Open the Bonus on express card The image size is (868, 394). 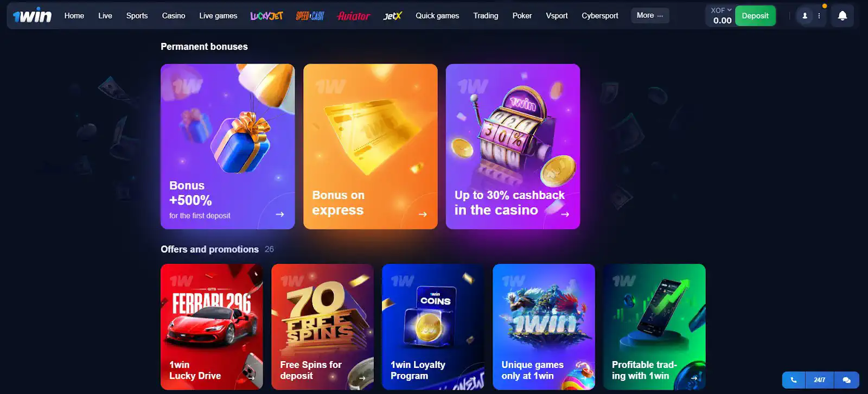(371, 147)
